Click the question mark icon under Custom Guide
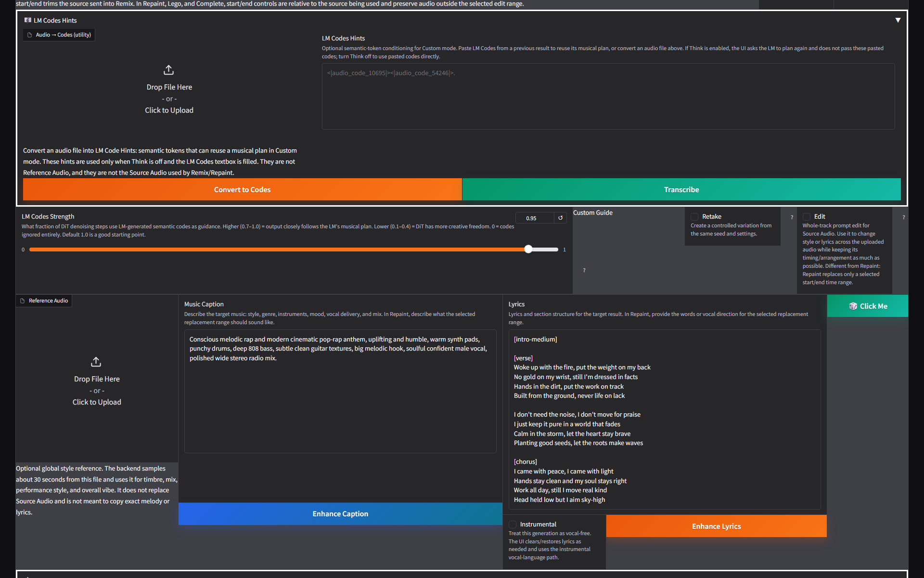 pos(584,270)
